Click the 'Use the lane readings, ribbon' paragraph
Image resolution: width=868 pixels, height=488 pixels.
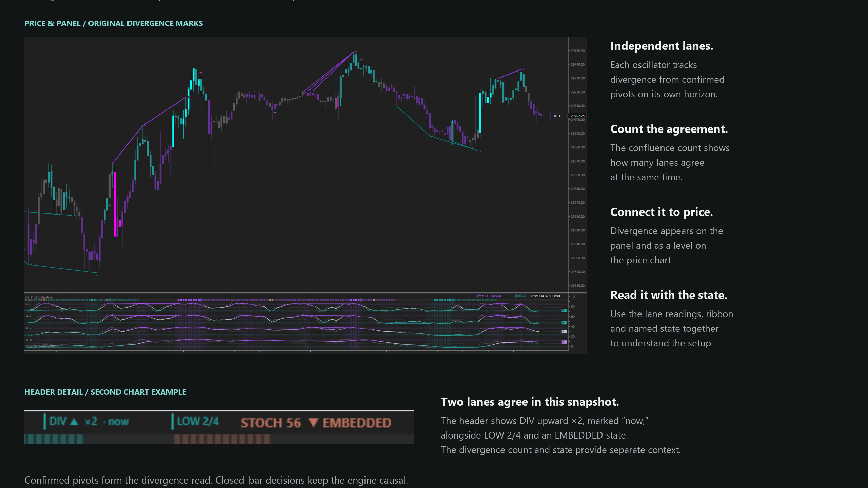tap(672, 328)
